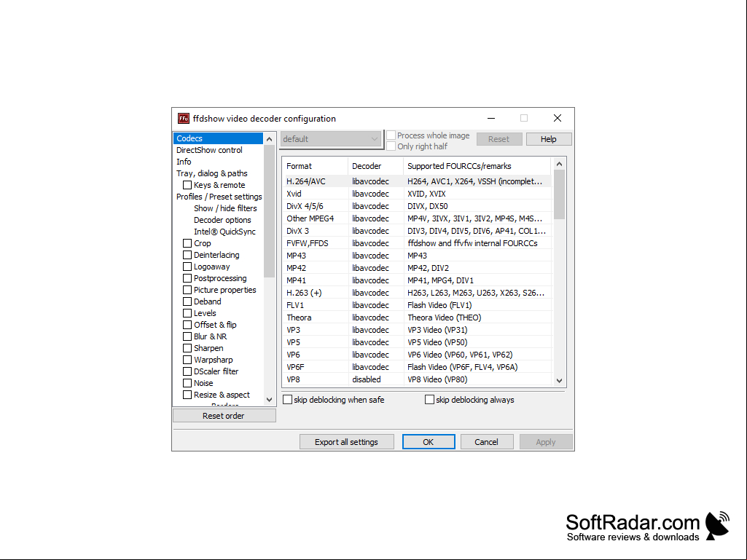Click the VP3 Video (VP31) remark

click(x=437, y=330)
